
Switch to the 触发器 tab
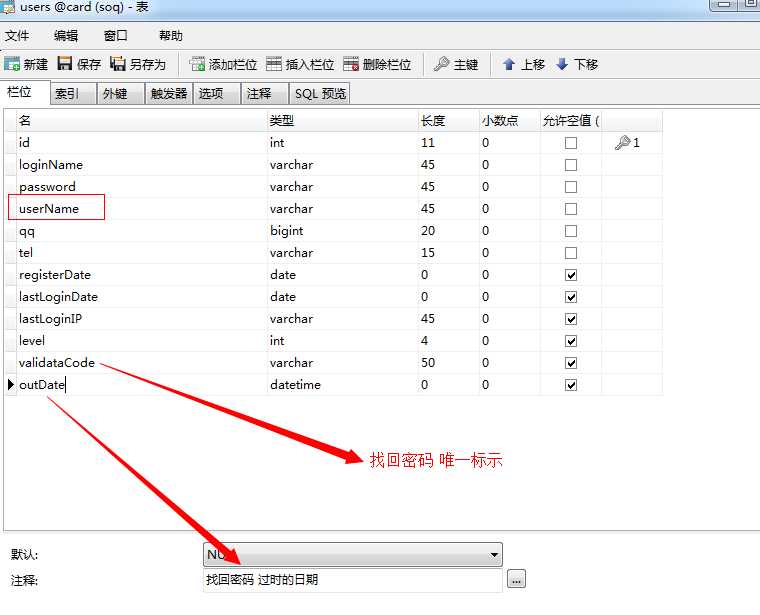169,93
